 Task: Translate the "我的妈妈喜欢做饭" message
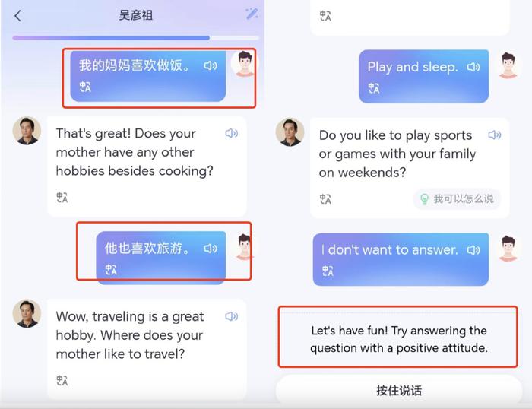pyautogui.click(x=85, y=87)
